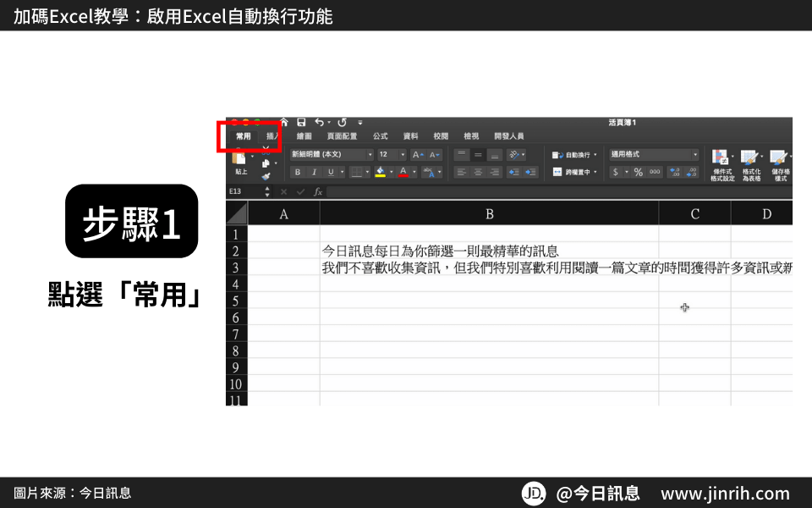Top-align cell contents
Viewport: 812px width, 508px height.
(462, 154)
